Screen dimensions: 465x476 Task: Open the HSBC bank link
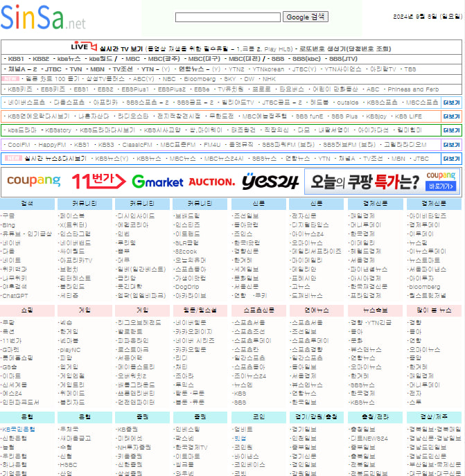click(68, 465)
